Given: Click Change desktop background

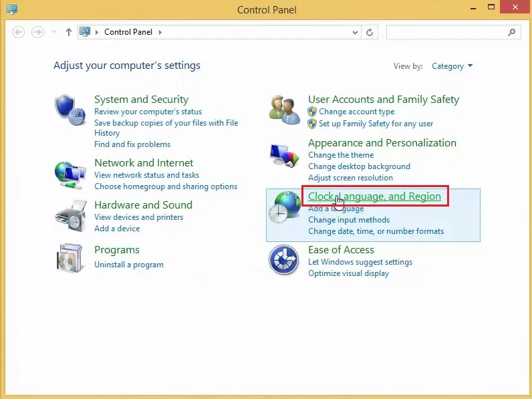Looking at the screenshot, I should (360, 166).
